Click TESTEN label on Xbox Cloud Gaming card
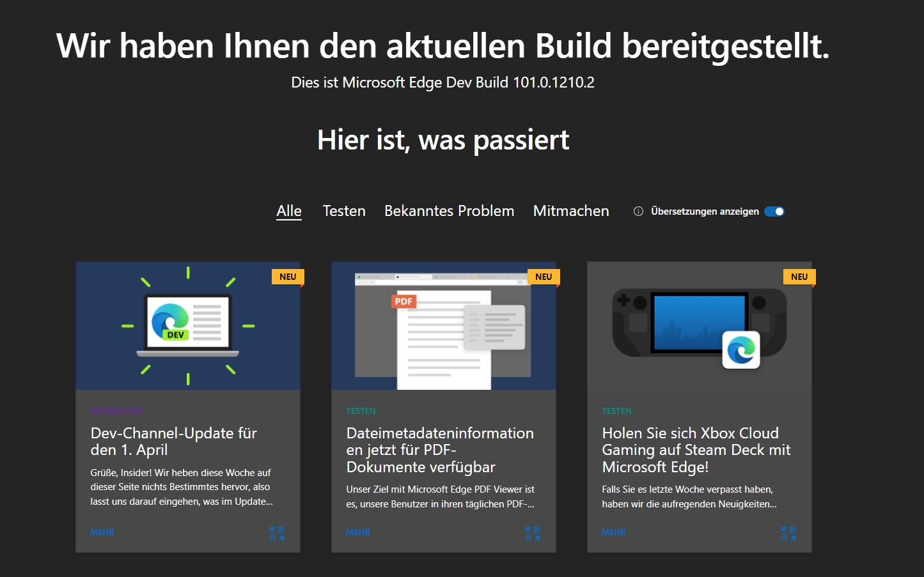 pyautogui.click(x=616, y=411)
